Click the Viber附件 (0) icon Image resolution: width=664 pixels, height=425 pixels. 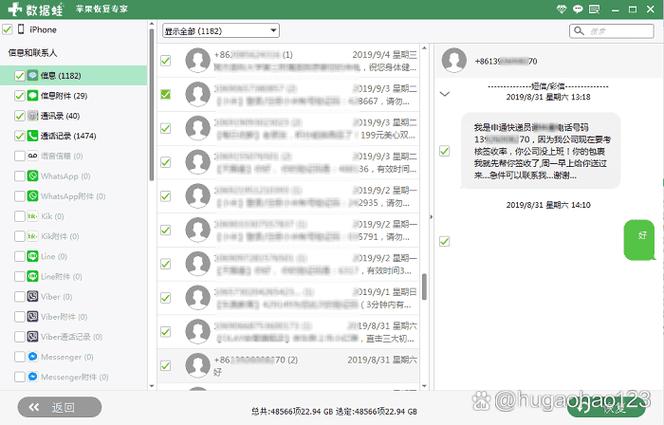point(33,317)
